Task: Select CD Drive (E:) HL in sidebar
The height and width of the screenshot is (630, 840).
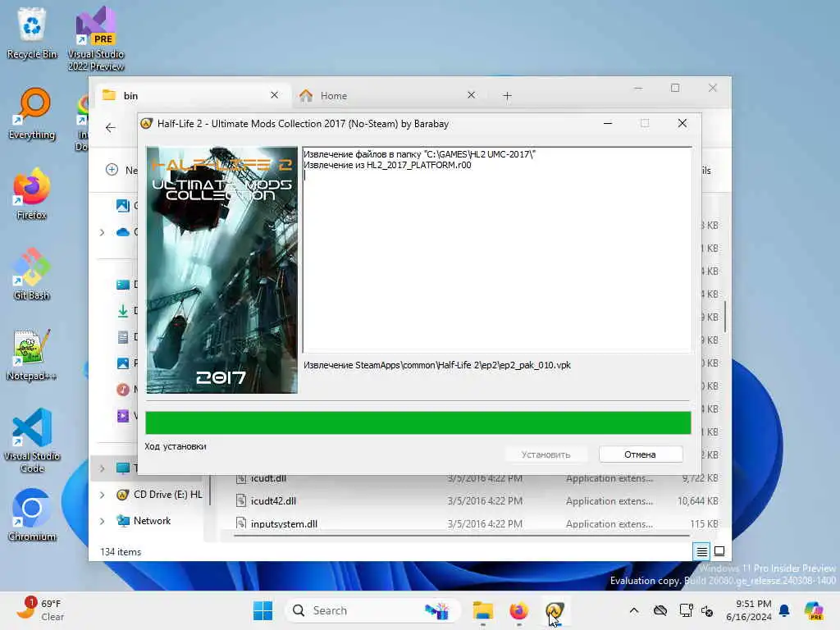Action: 160,495
